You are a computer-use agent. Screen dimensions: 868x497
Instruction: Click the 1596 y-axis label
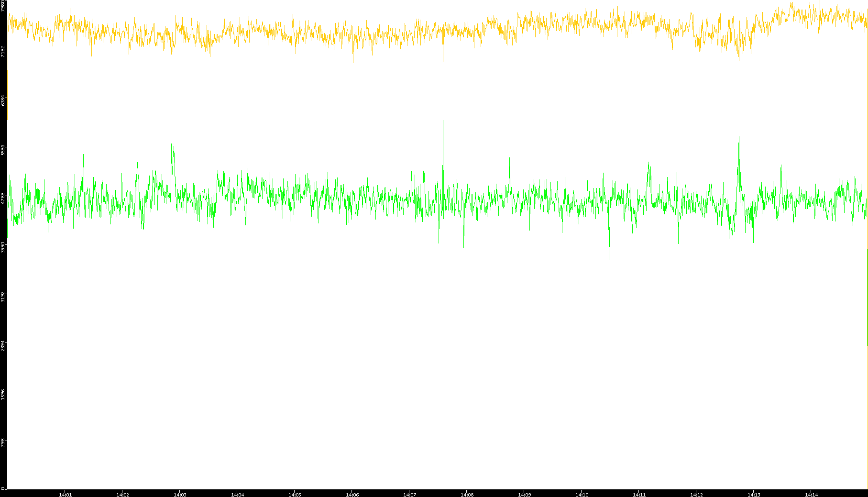pos(3,395)
